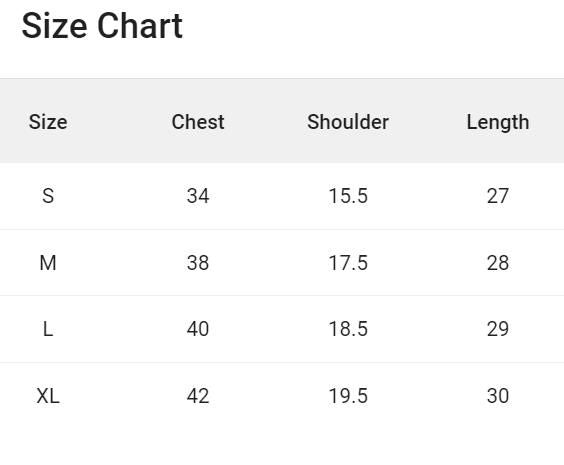Click the M size row label
This screenshot has width=564, height=465.
click(48, 263)
